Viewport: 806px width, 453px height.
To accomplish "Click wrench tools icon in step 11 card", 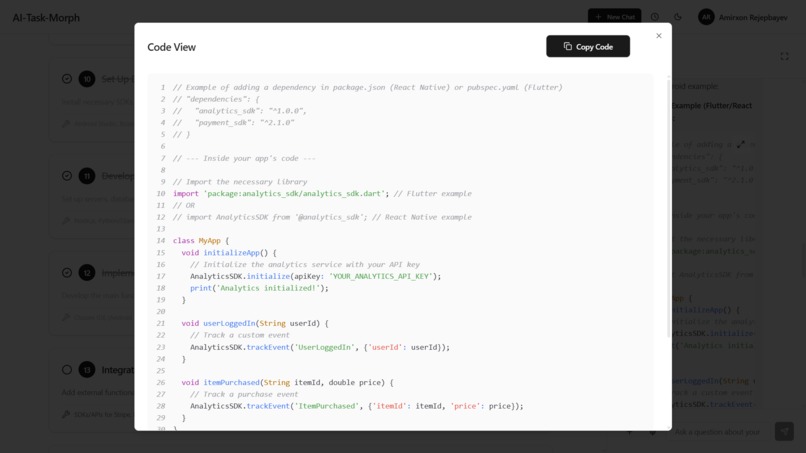I will click(x=66, y=221).
